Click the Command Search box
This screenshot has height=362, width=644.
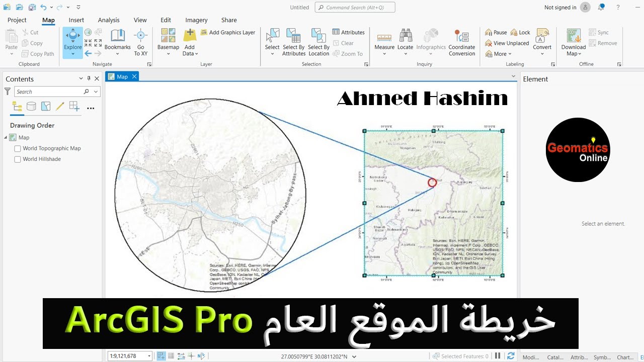tap(355, 7)
